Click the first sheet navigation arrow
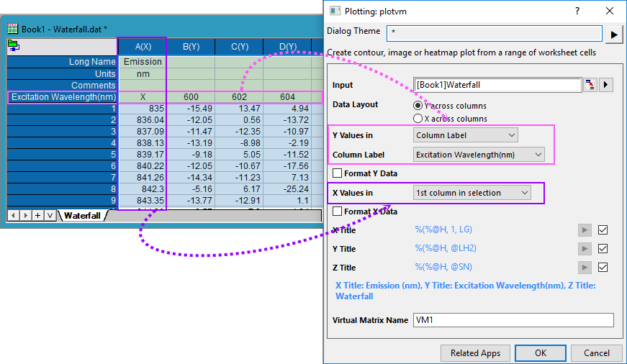The width and height of the screenshot is (627, 364). pyautogui.click(x=13, y=215)
